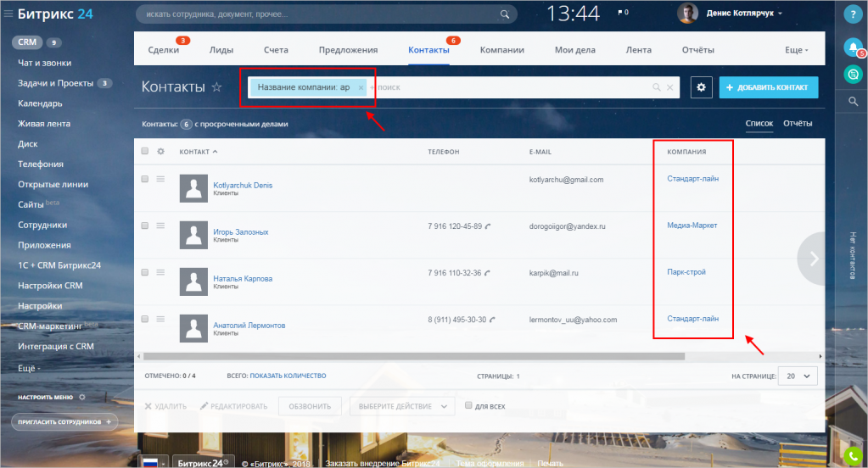Click the 'Добавить контакт' button
The image size is (868, 468).
click(x=769, y=87)
